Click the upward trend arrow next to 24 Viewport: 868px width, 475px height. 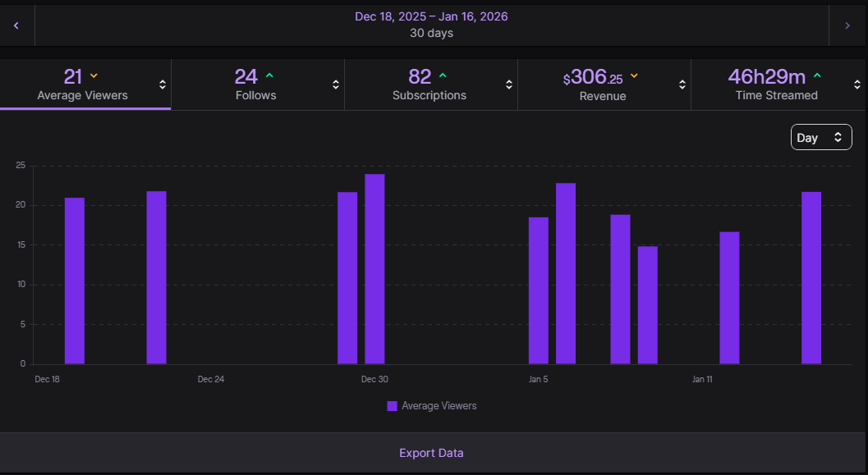(269, 75)
